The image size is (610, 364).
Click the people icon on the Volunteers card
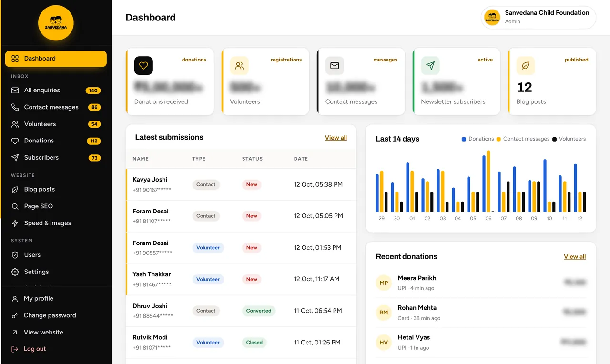coord(239,66)
